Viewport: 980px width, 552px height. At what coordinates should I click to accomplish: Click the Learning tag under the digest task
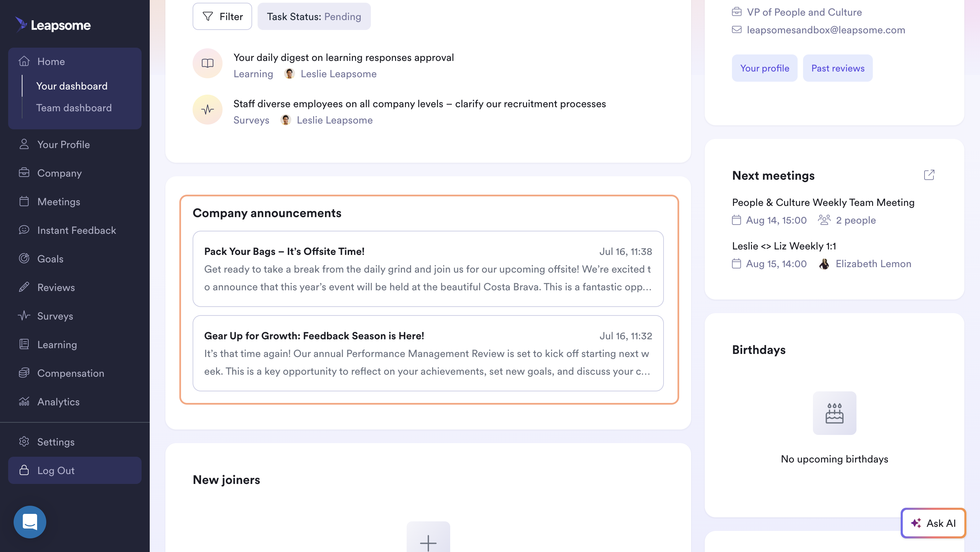[254, 74]
